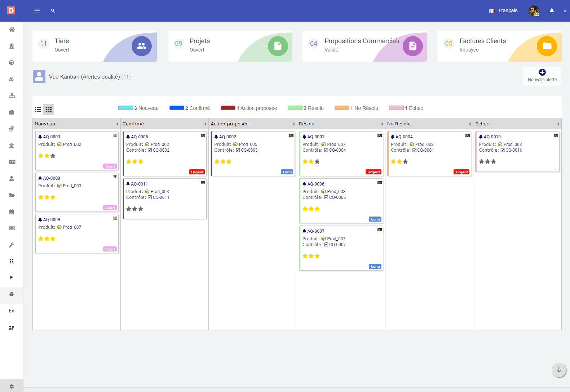Open the open-folder (documents) icon in the sidebar

coord(12,195)
